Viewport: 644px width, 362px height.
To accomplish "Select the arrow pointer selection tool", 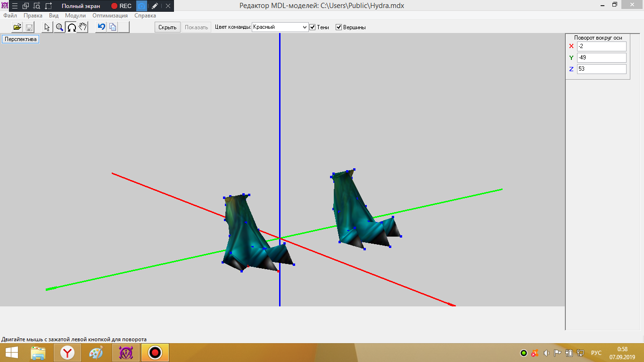I will pos(47,27).
